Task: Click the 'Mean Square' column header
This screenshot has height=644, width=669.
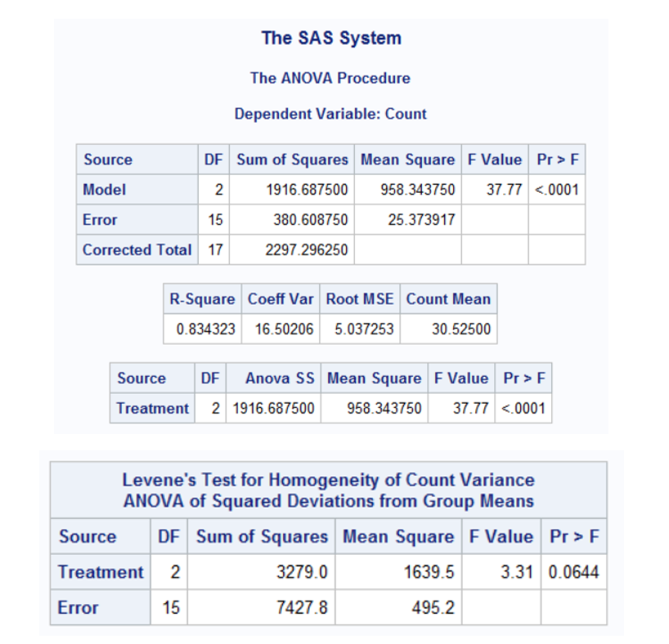Action: pos(406,159)
